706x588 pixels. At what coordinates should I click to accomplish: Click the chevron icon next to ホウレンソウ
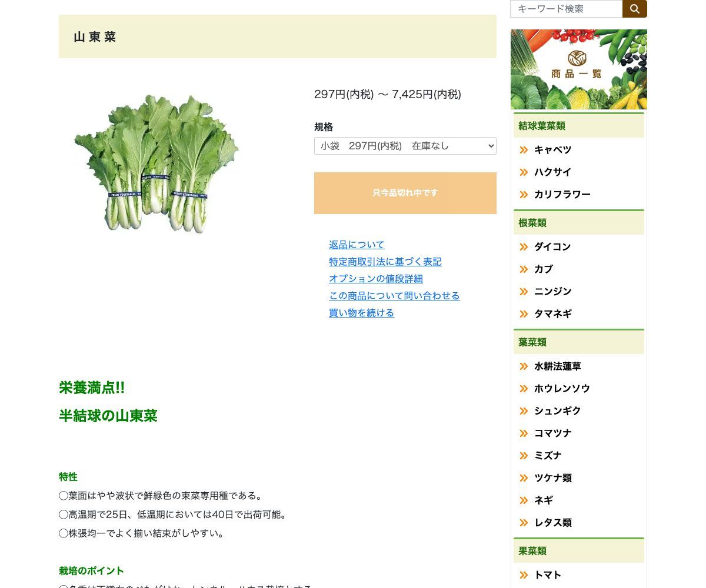[x=524, y=389]
